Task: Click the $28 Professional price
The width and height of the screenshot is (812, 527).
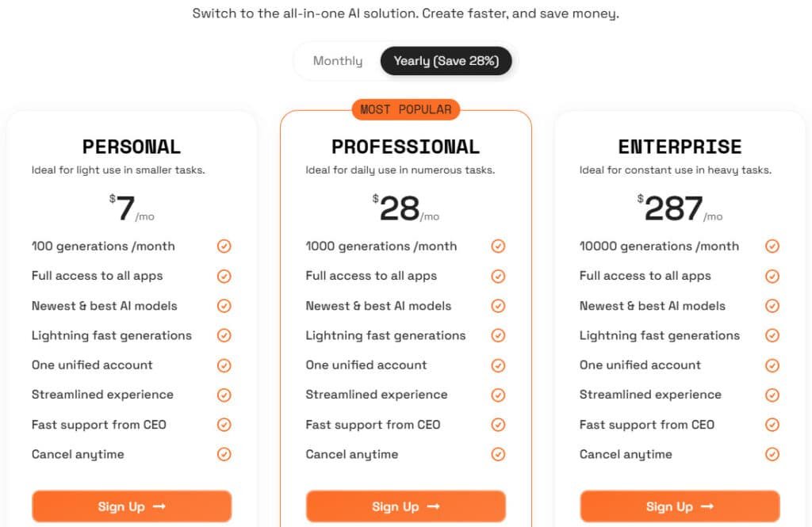Action: click(406, 206)
